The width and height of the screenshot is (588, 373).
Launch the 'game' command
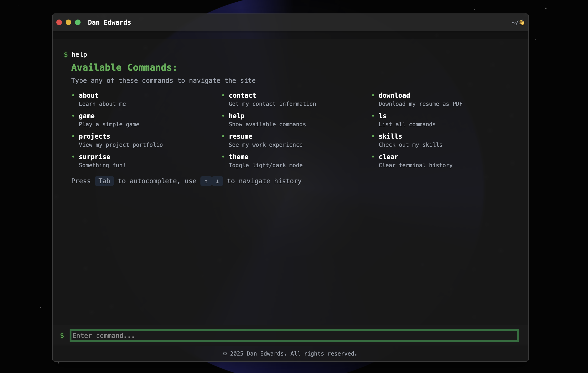point(86,116)
